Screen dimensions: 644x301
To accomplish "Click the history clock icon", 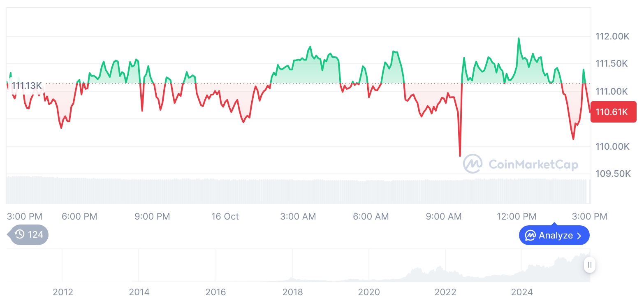I will pos(19,235).
